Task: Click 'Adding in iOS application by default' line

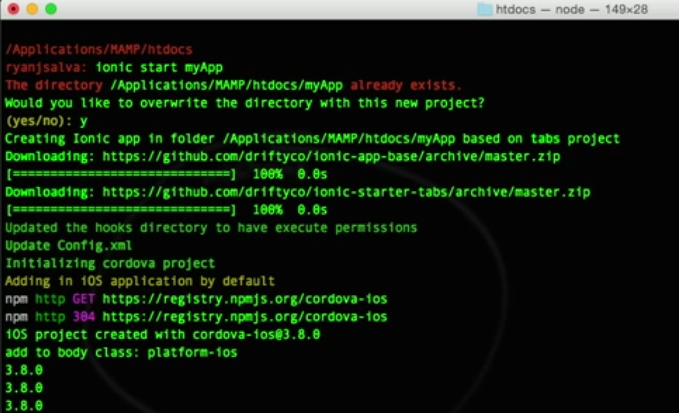Action: 140,281
